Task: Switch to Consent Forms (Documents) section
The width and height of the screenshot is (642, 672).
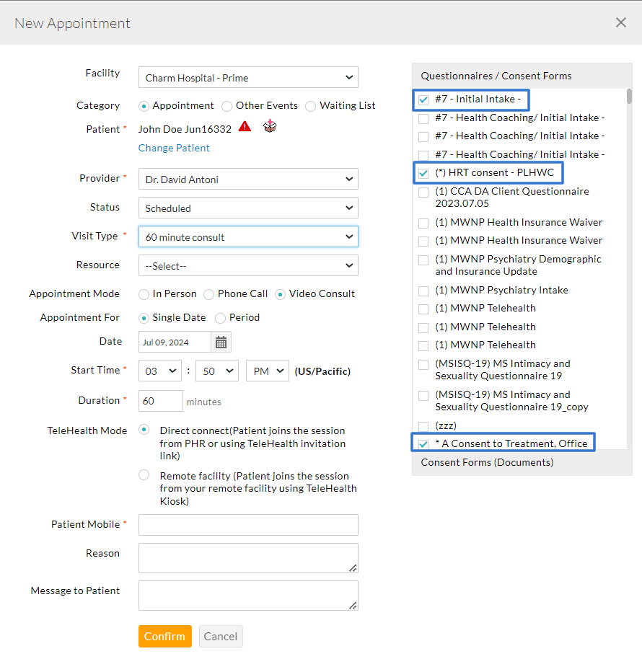Action: (487, 462)
